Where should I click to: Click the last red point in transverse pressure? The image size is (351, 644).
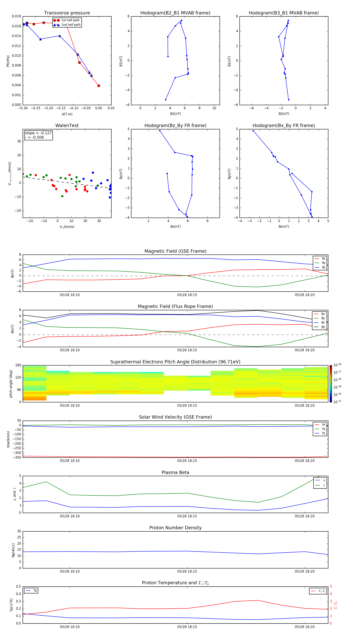coord(99,86)
